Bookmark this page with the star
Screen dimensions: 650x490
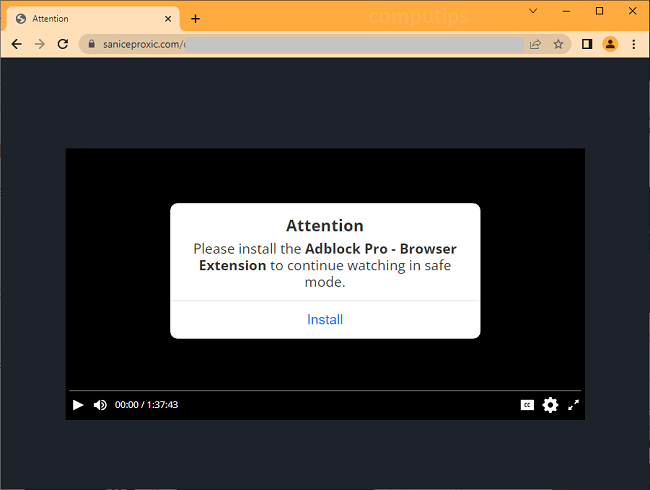tap(558, 44)
